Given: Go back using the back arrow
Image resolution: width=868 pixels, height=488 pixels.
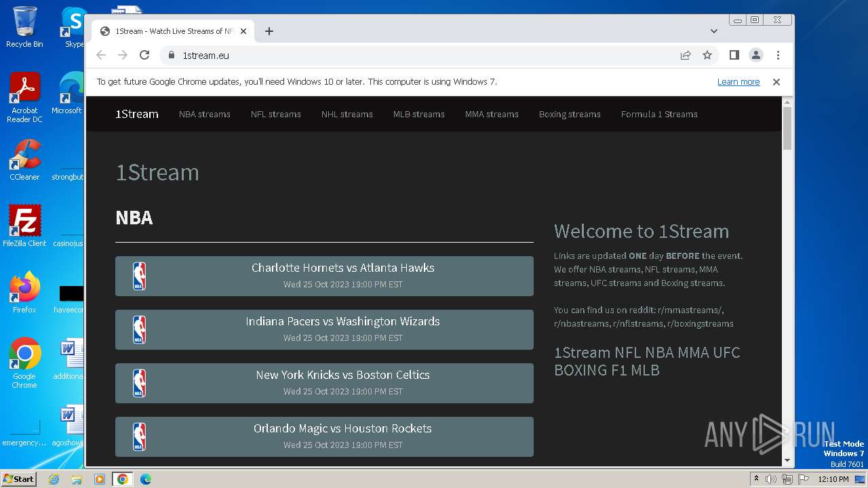Looking at the screenshot, I should 101,55.
